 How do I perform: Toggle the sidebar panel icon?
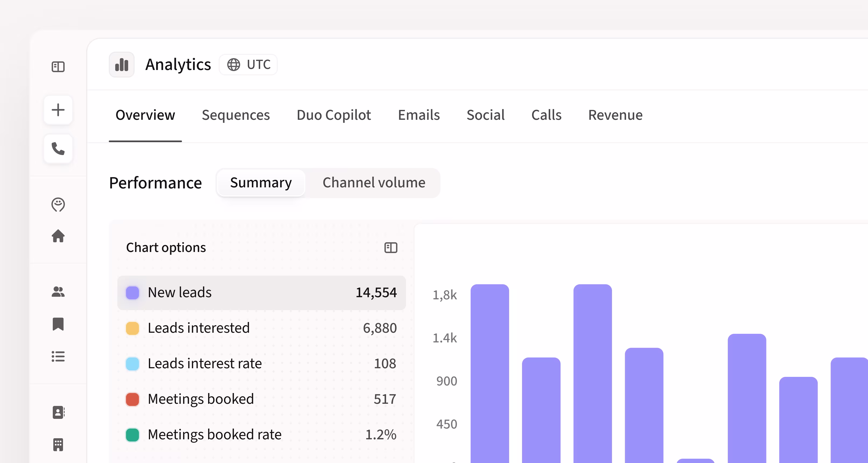tap(58, 67)
